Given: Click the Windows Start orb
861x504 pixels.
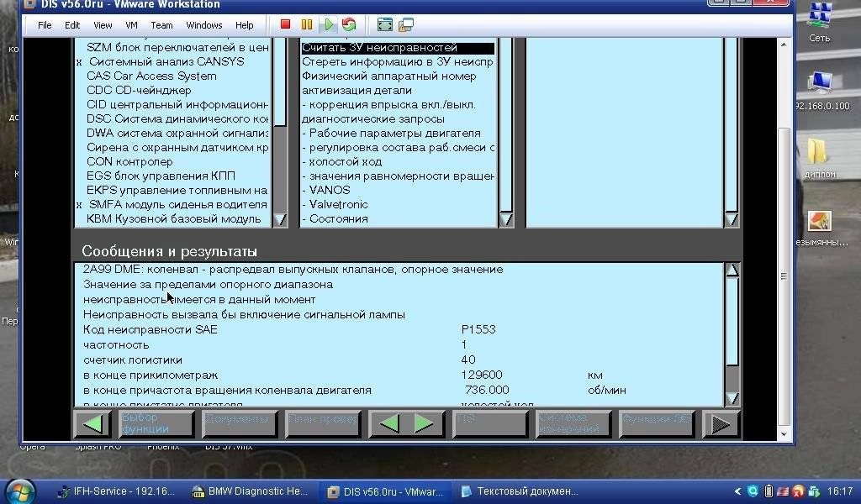Looking at the screenshot, I should tap(20, 491).
